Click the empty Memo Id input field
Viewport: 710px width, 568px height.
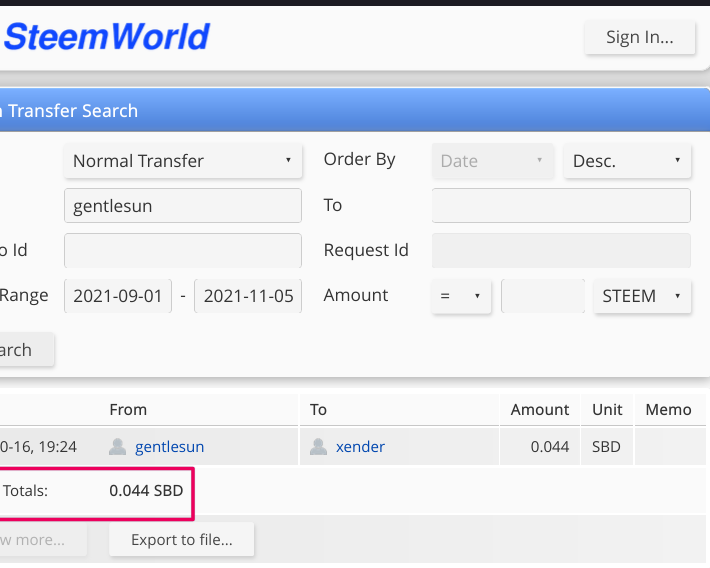pyautogui.click(x=183, y=250)
